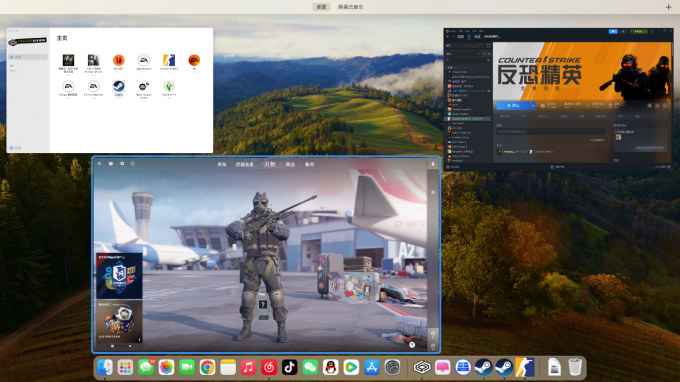Viewport: 680px width, 382px height.
Task: Open the achievement thumbnail in Steam right panel
Action: pyautogui.click(x=618, y=137)
